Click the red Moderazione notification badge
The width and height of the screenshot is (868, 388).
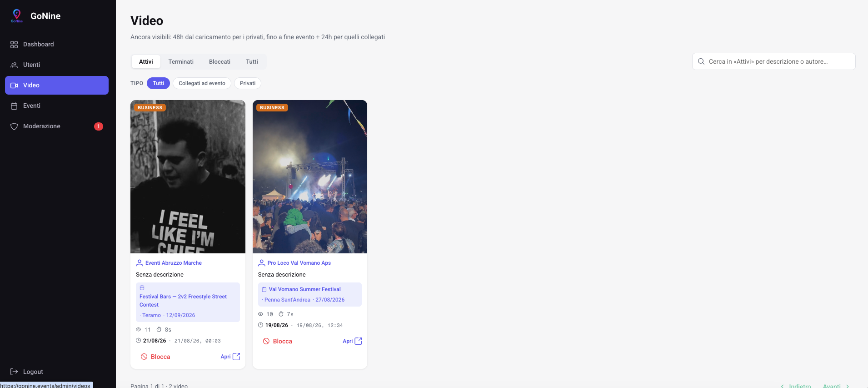pos(99,126)
